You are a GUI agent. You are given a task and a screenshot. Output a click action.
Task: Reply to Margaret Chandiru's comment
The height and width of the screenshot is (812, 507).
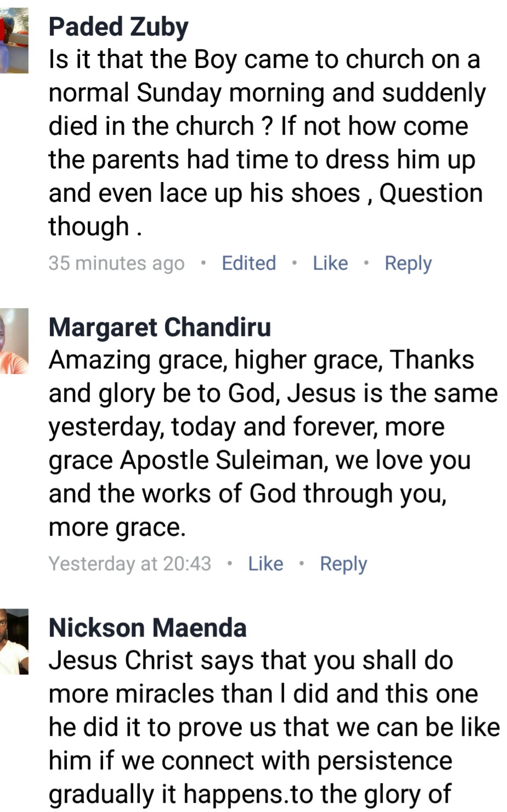click(x=343, y=563)
